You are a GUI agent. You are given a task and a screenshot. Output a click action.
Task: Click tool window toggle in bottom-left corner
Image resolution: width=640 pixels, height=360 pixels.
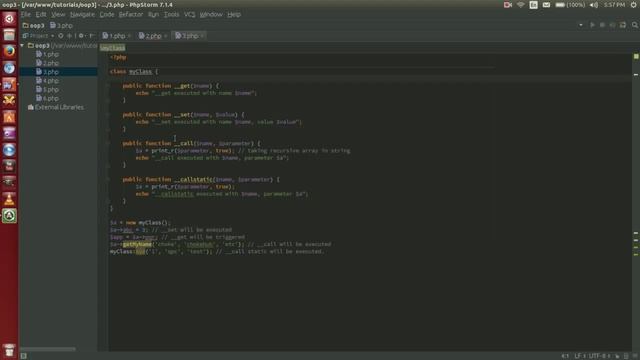(x=24, y=356)
